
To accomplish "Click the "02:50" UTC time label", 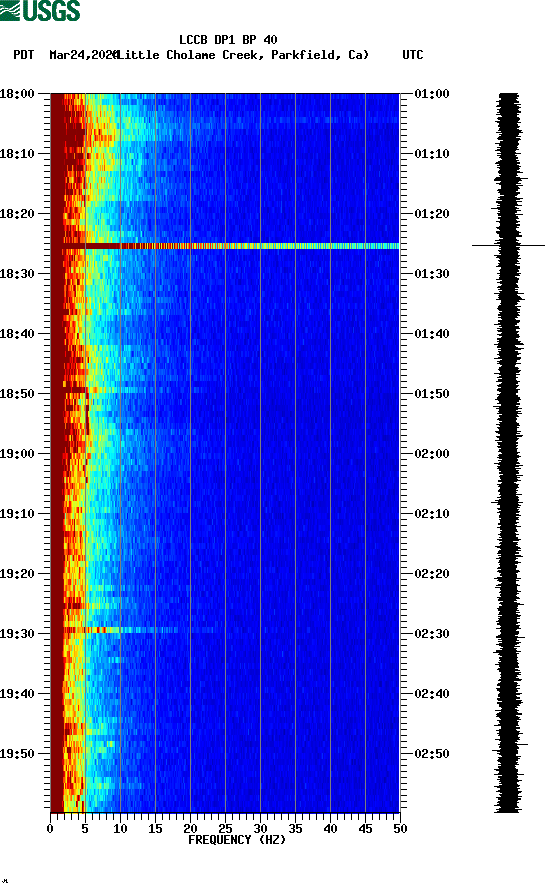I will 432,754.
